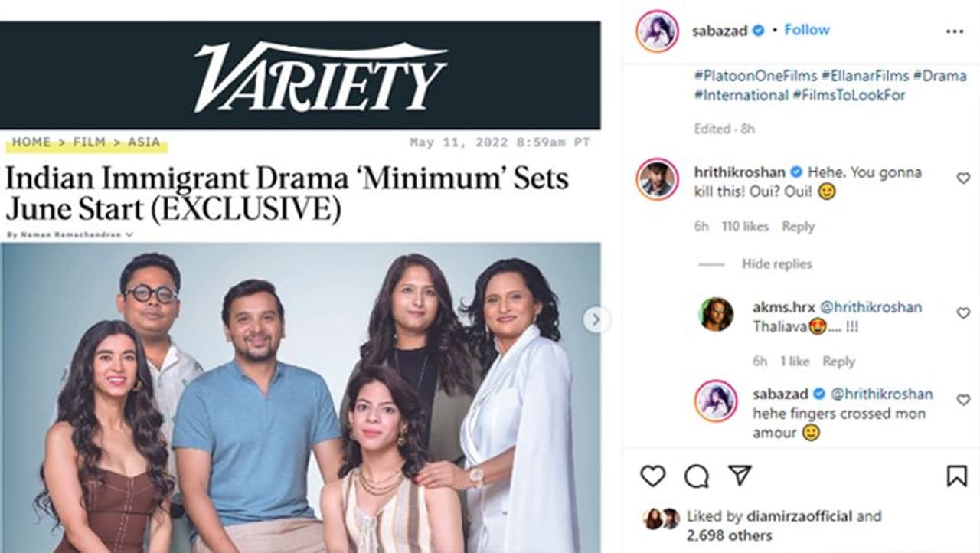Select FILM in the breadcrumb navigation
The image size is (980, 553).
(x=90, y=142)
